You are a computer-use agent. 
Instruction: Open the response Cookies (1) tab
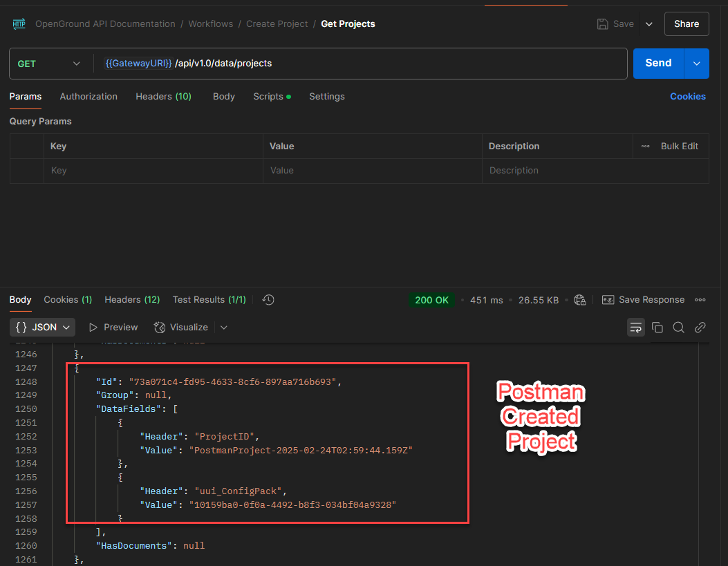pos(68,300)
